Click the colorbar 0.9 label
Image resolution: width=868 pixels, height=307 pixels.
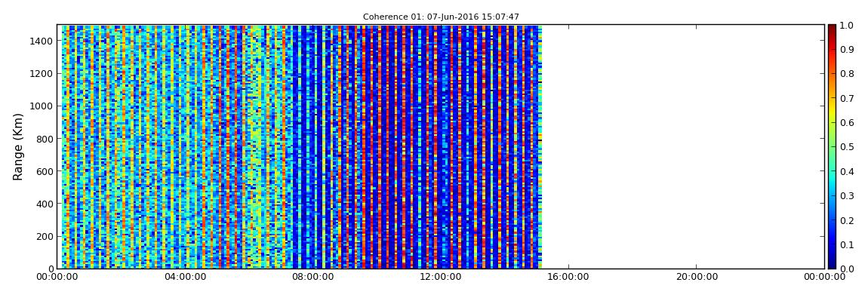tap(847, 50)
